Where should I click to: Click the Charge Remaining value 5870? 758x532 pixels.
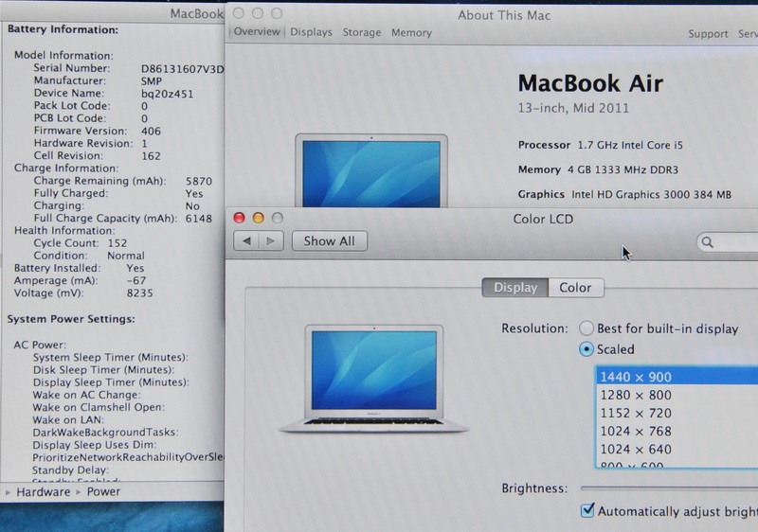pyautogui.click(x=199, y=182)
